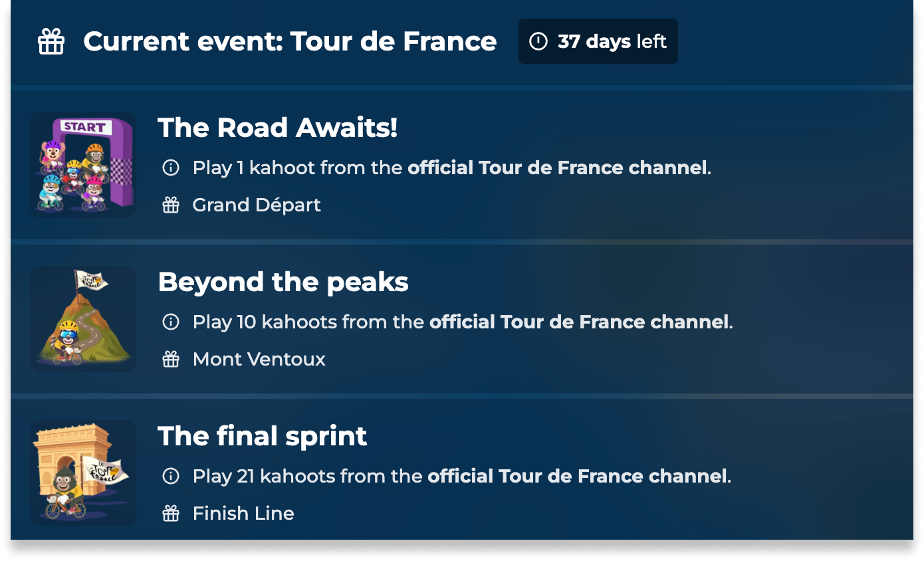Viewport: 924px width, 561px height.
Task: Click the Grand Départ reward label
Action: coord(257,205)
